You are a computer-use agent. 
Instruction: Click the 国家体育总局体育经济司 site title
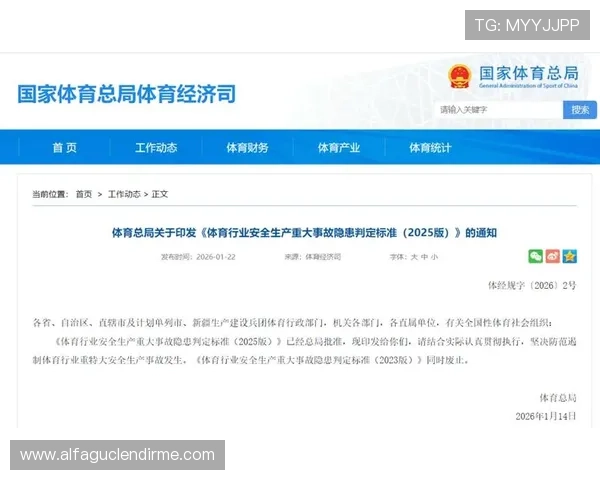(127, 94)
